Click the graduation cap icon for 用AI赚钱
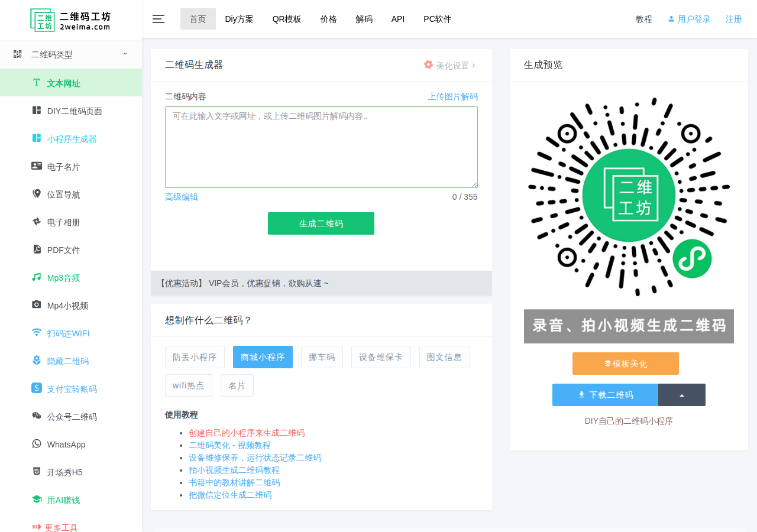757x532 pixels. coord(37,499)
